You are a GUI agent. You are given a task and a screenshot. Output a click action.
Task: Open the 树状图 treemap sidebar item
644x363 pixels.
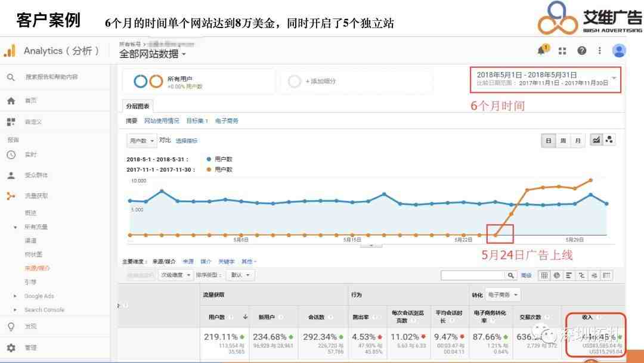pyautogui.click(x=33, y=255)
